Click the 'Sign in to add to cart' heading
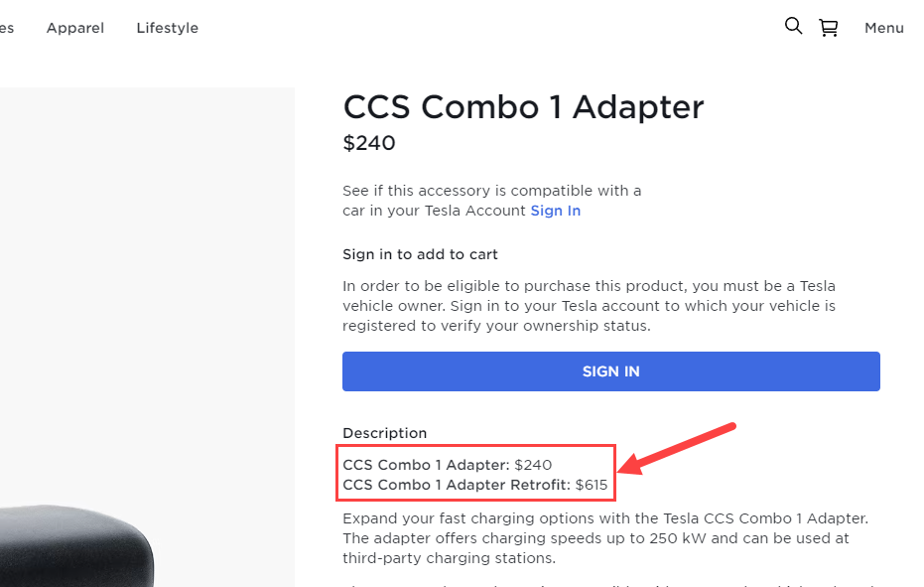Image resolution: width=924 pixels, height=587 pixels. coord(421,254)
